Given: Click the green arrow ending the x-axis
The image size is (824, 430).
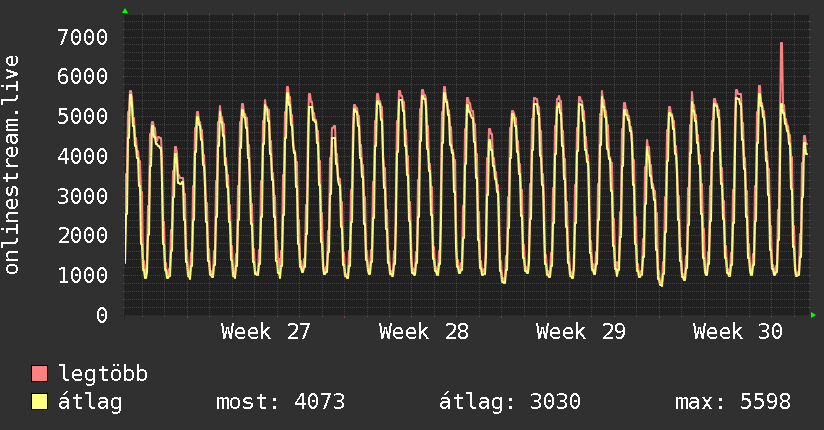Looking at the screenshot, I should [x=813, y=315].
